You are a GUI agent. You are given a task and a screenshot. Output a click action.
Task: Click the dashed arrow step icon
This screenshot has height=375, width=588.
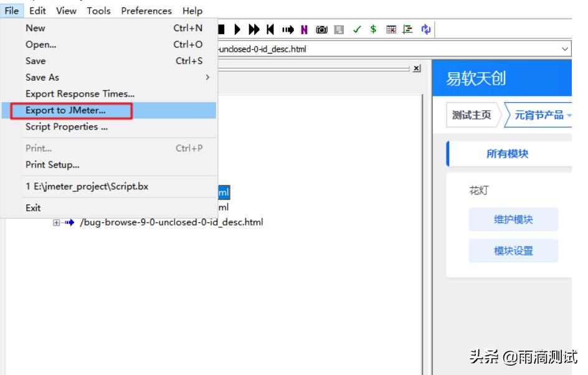pos(288,30)
